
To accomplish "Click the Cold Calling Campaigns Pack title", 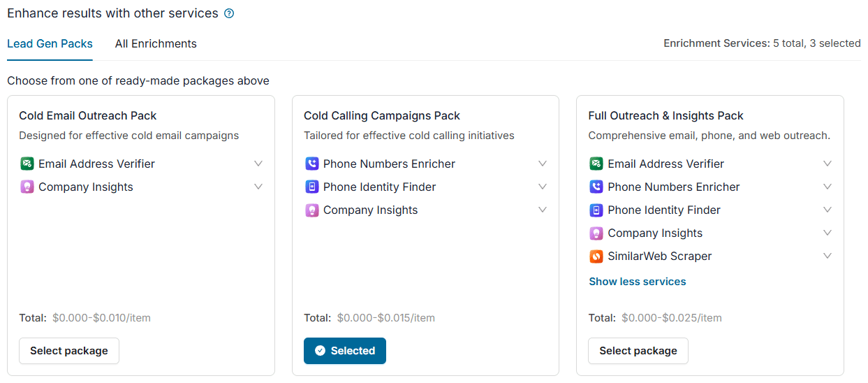I will point(382,115).
